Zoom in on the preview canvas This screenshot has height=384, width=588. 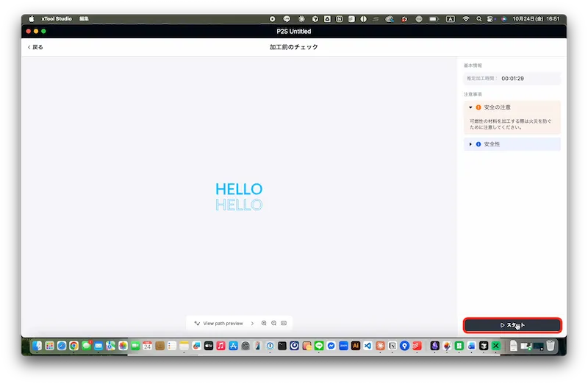point(264,323)
